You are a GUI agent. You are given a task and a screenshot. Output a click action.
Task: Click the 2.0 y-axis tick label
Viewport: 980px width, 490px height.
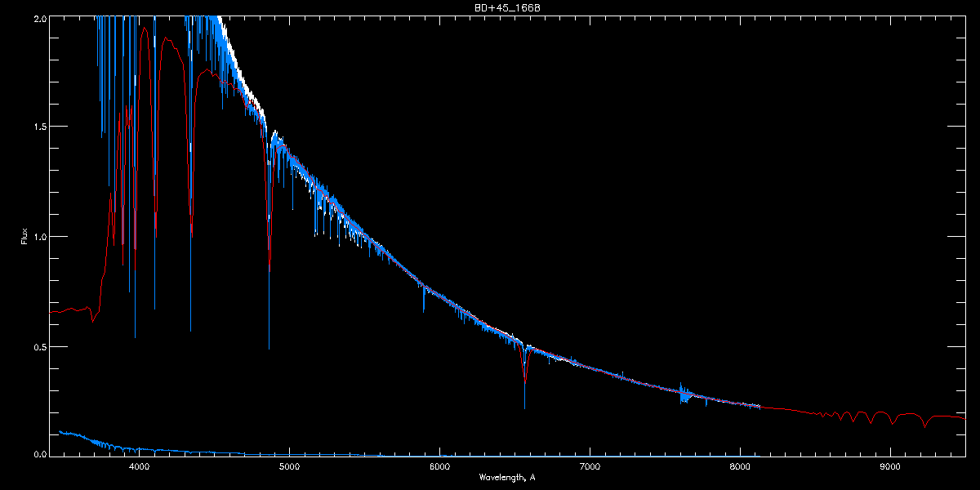39,18
